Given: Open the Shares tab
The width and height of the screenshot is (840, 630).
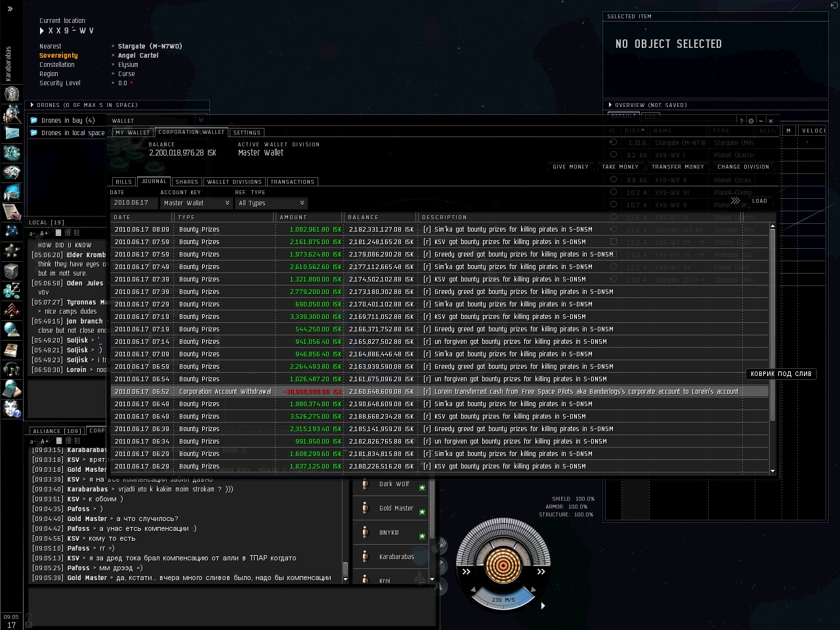Looking at the screenshot, I should click(187, 182).
